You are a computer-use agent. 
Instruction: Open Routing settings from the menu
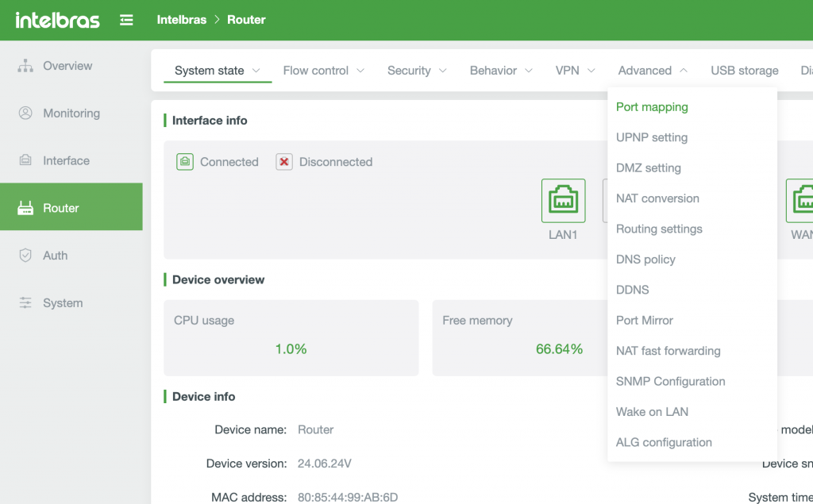[659, 229]
